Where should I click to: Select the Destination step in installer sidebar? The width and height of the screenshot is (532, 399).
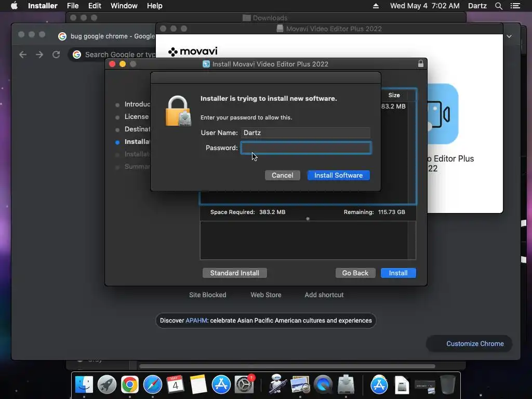(x=137, y=129)
